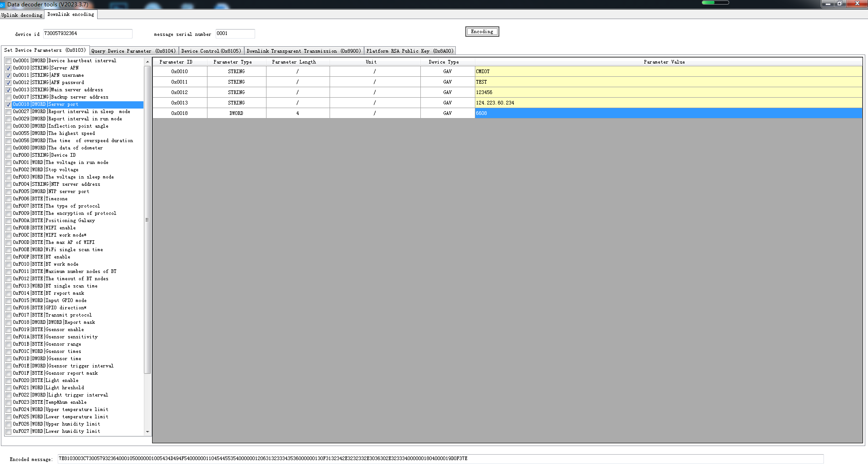Click the Parameter Value column header
This screenshot has width=868, height=471.
[664, 62]
